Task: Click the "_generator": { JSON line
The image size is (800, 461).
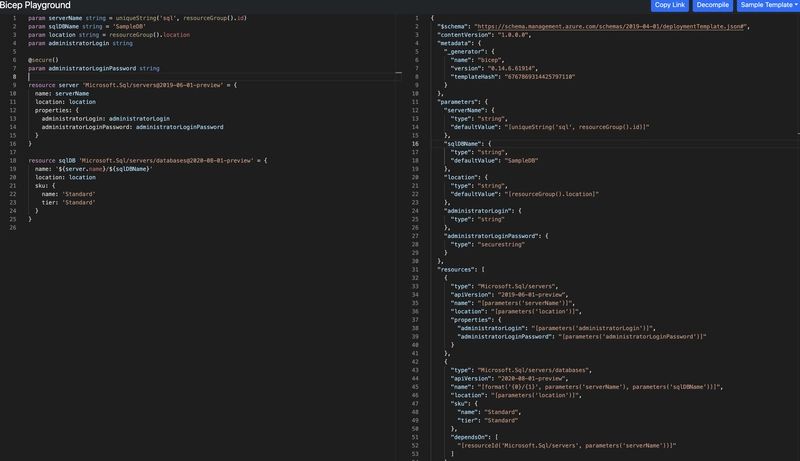Action: pos(469,52)
